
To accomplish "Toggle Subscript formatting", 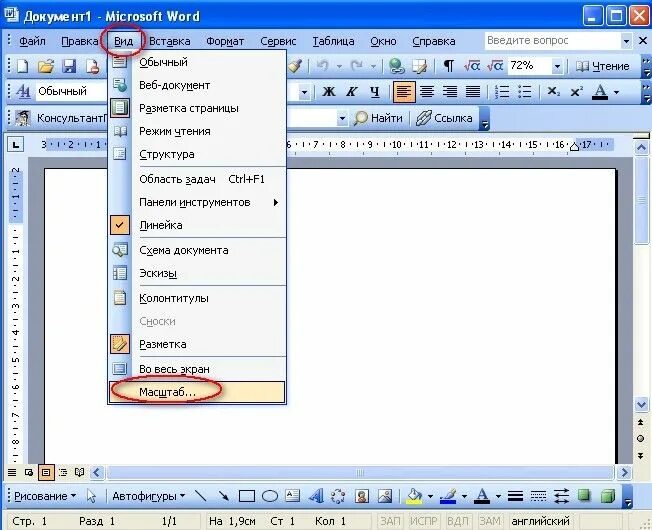I will click(553, 91).
